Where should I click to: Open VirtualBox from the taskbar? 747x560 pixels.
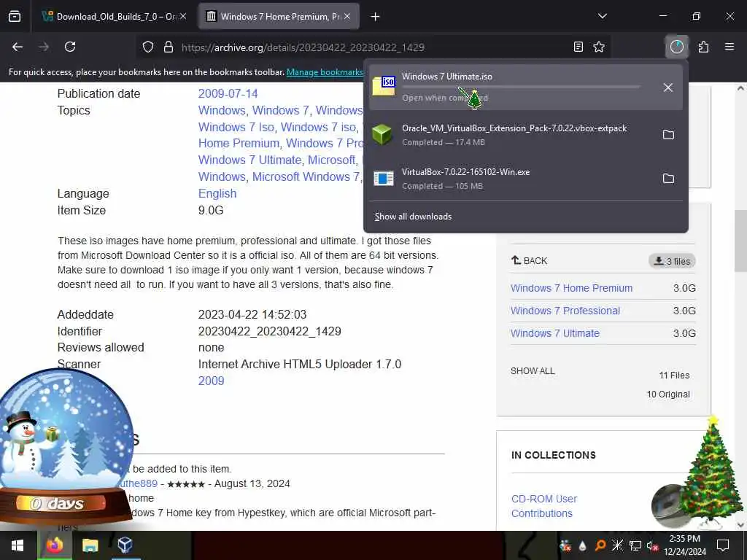tap(125, 545)
